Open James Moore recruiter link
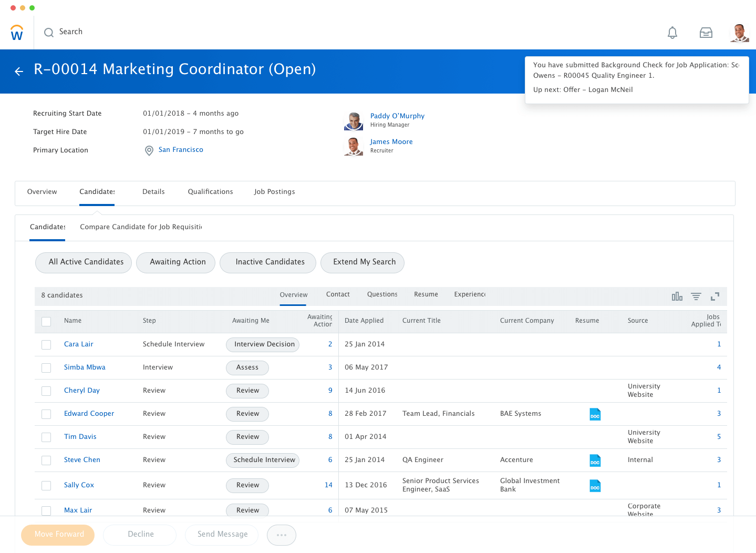The image size is (756, 553). click(391, 142)
